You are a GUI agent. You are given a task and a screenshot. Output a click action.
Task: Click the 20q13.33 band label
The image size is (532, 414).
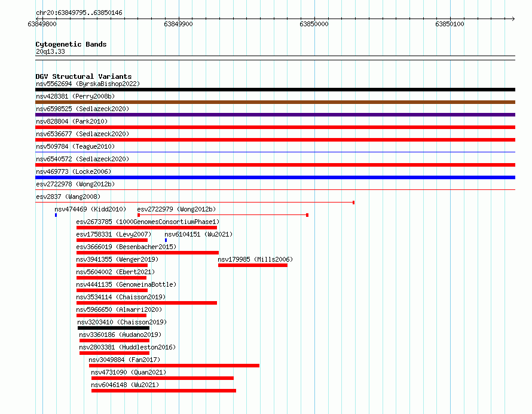click(50, 51)
